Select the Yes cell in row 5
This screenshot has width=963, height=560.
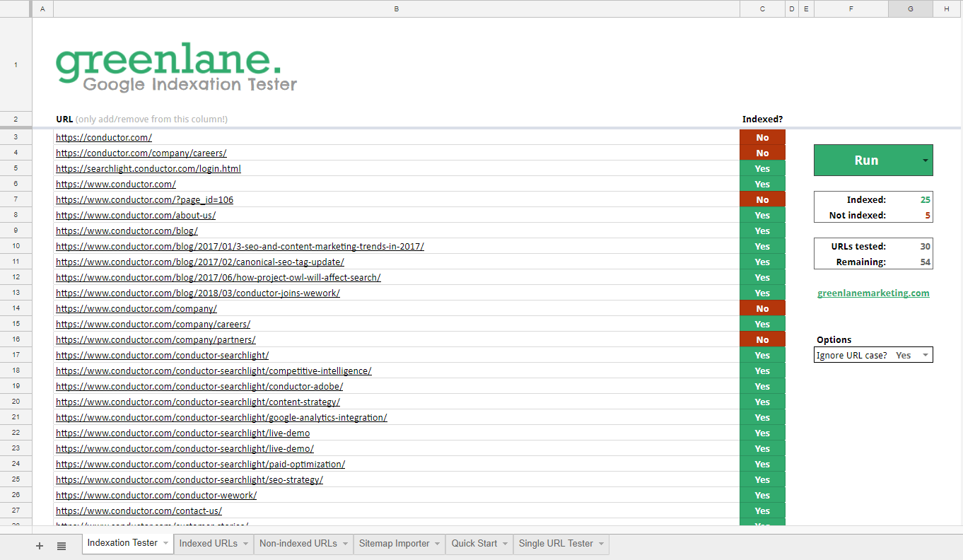click(762, 168)
